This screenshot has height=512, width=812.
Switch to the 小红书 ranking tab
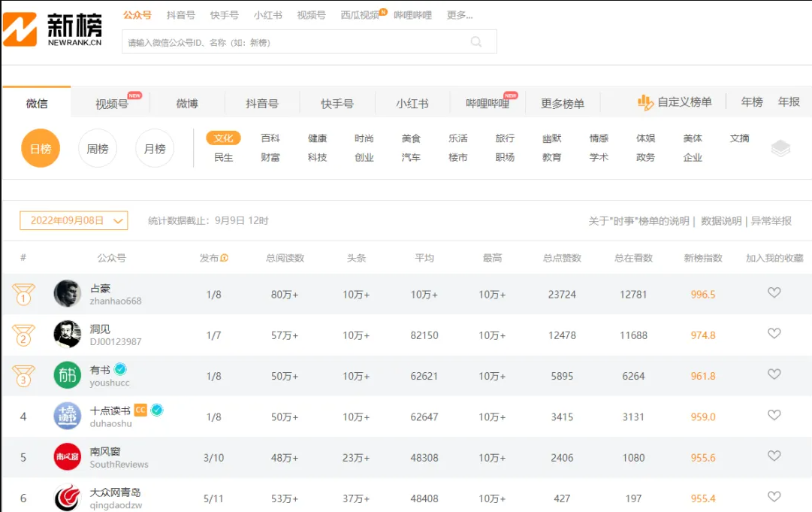412,103
